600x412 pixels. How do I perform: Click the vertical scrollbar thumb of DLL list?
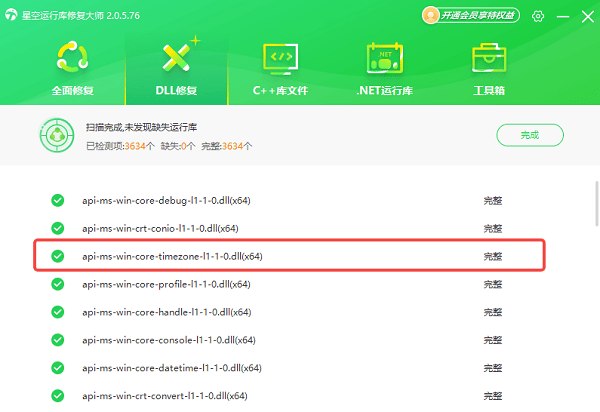pyautogui.click(x=597, y=204)
